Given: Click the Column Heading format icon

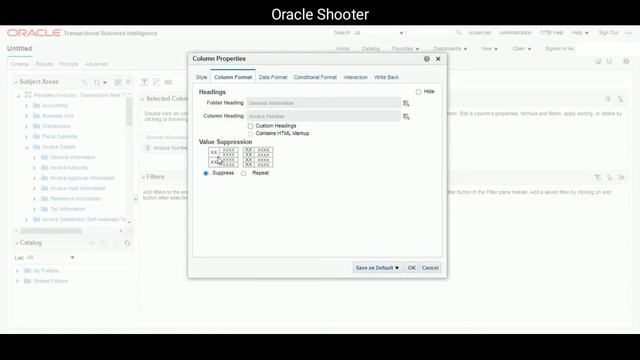Looking at the screenshot, I should [x=406, y=116].
